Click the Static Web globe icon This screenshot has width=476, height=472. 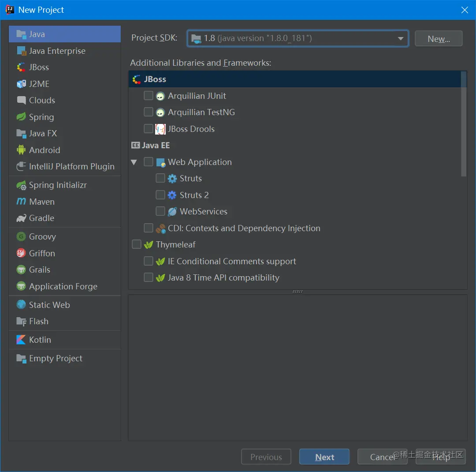[21, 304]
